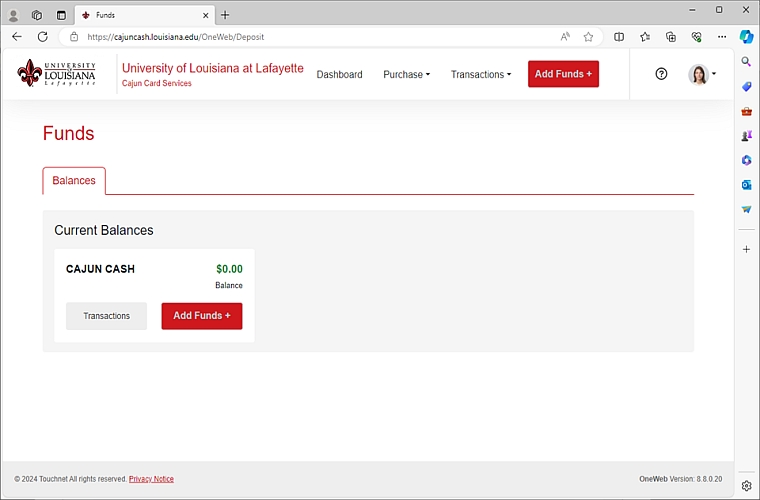Open the sidebar Outlook icon

[x=746, y=185]
